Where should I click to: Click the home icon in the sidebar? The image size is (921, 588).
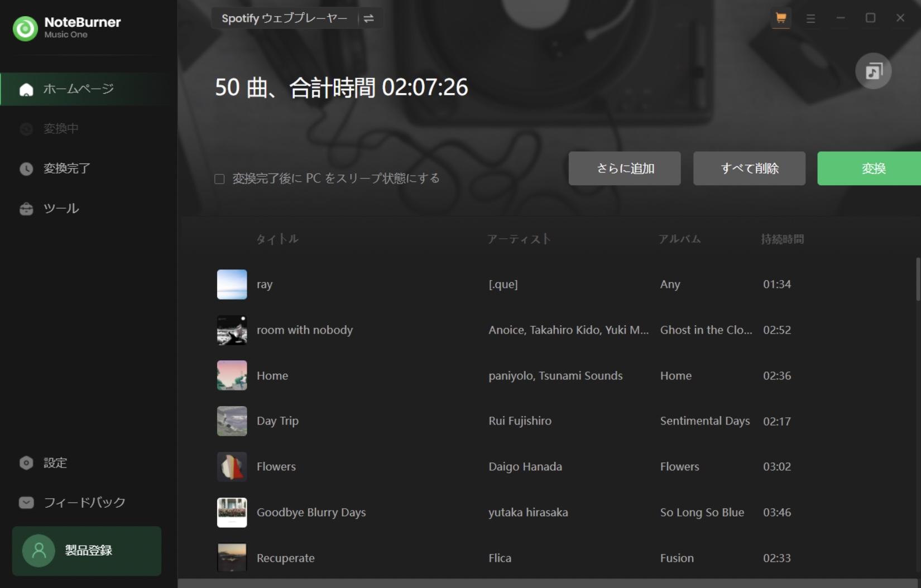26,89
